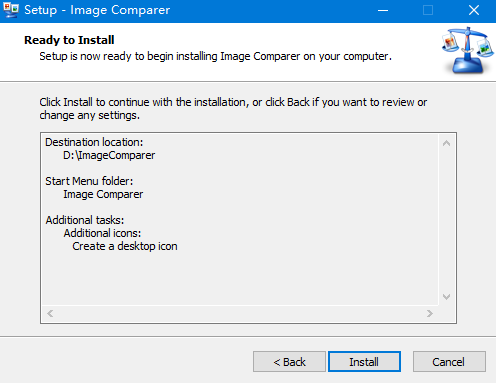Click the 'Create a desktop icon' line
Viewport: 496px width, 383px height.
125,246
